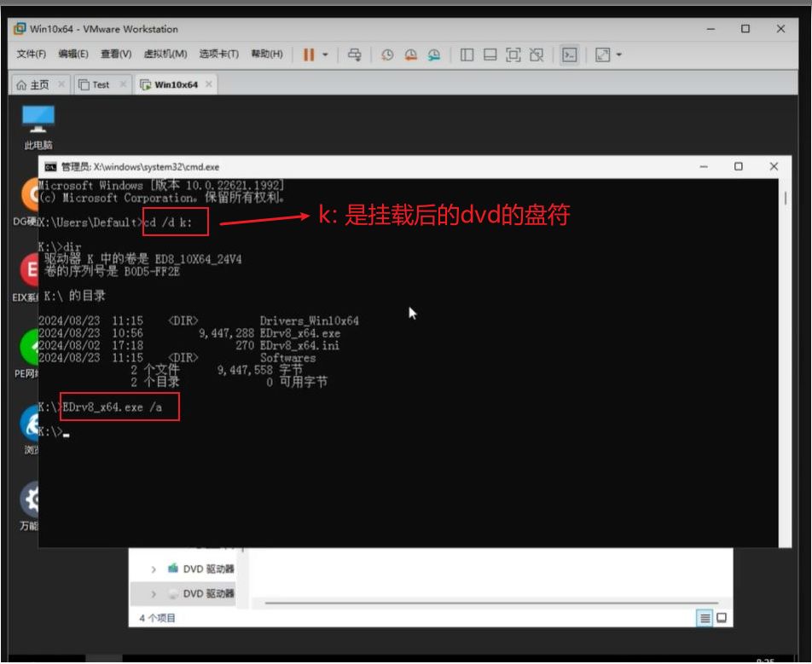Open the 文件(F) menu
This screenshot has height=664, width=812.
coord(31,55)
